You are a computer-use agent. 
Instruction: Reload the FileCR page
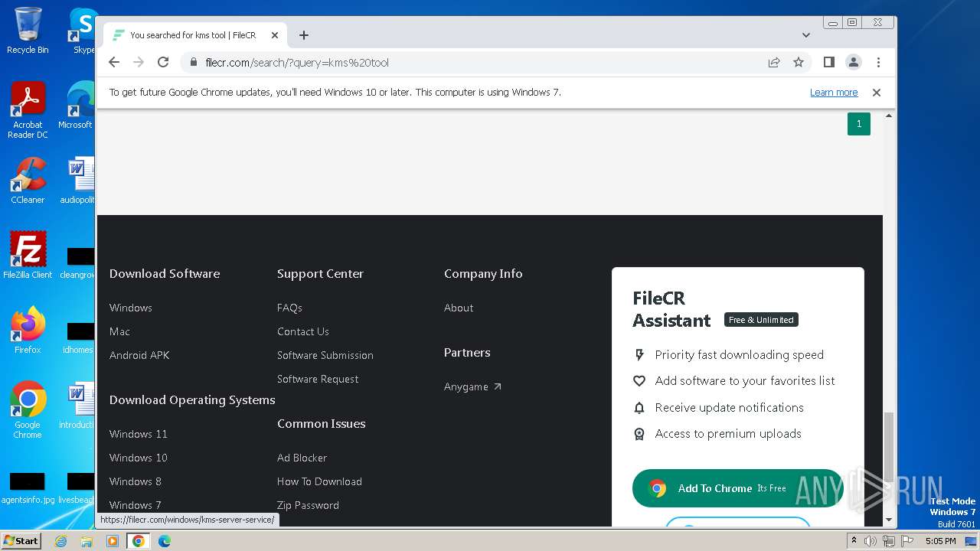click(163, 62)
